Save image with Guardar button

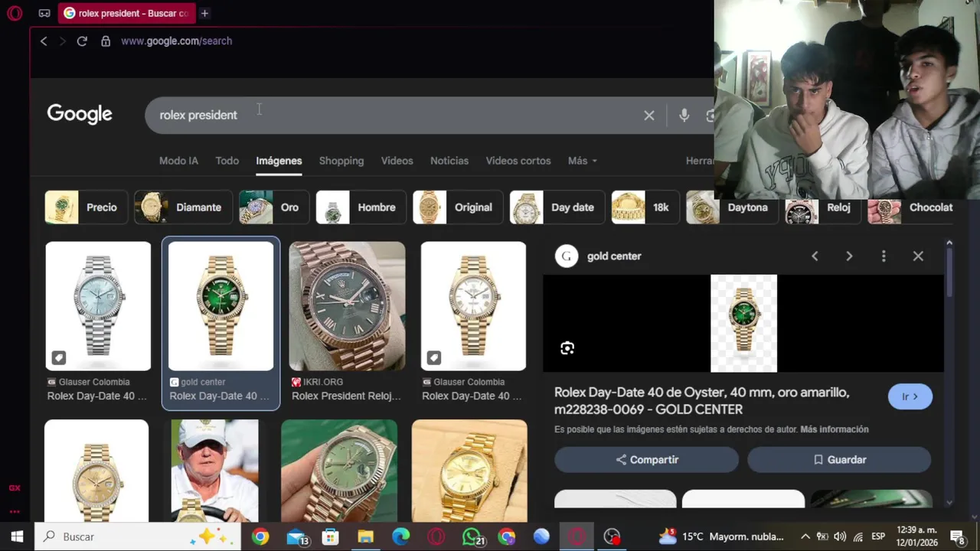point(839,460)
